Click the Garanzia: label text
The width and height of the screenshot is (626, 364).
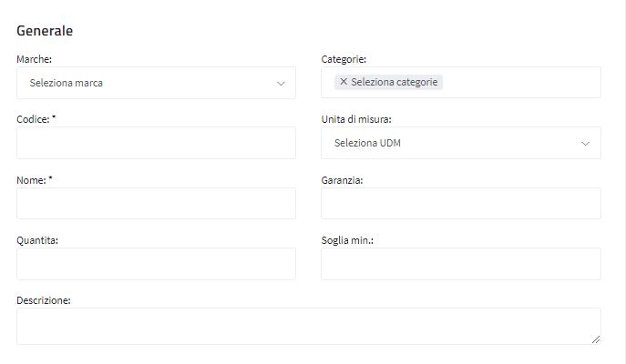[x=342, y=180]
